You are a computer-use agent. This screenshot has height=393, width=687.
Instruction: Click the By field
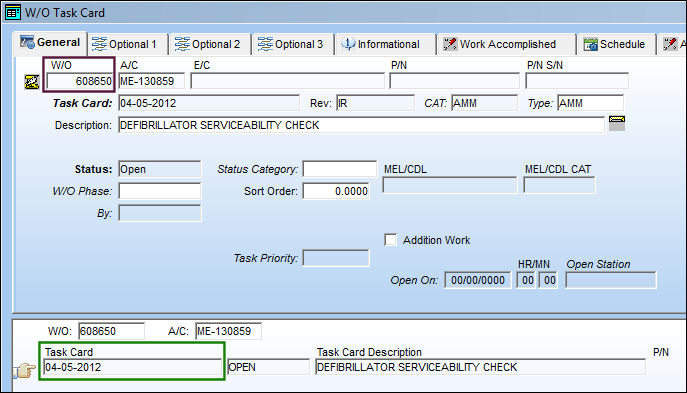coord(160,213)
